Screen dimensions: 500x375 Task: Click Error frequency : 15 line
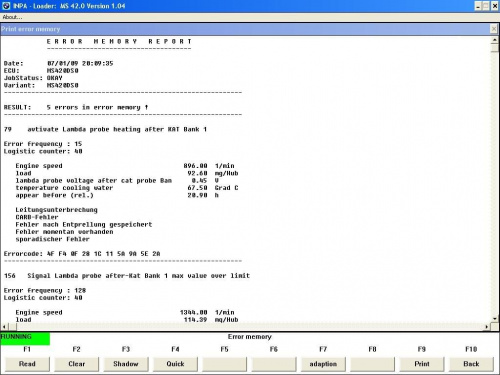[x=43, y=144]
